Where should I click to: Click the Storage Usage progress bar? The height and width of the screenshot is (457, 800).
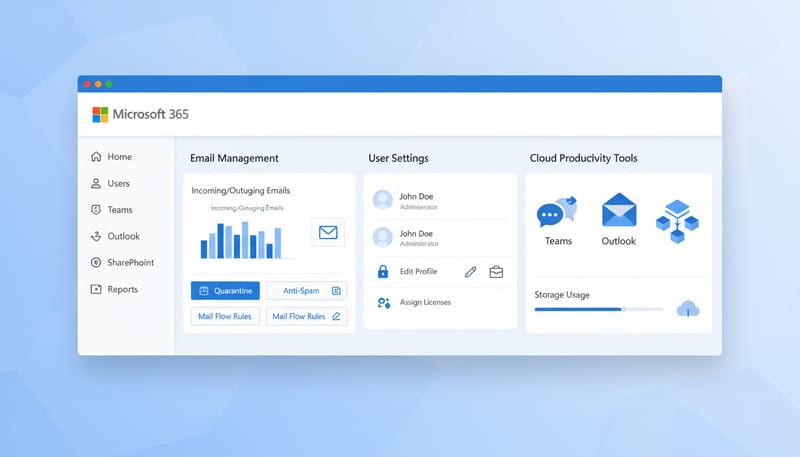click(598, 309)
